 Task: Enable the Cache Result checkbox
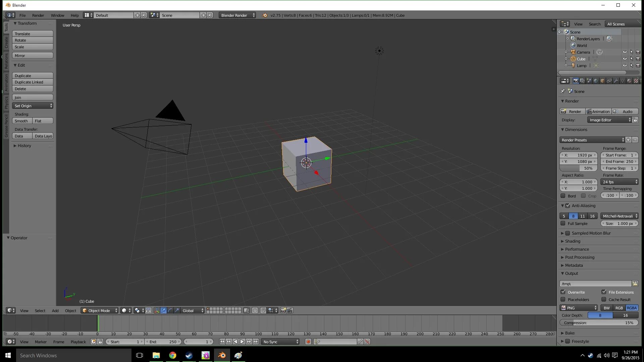click(604, 299)
